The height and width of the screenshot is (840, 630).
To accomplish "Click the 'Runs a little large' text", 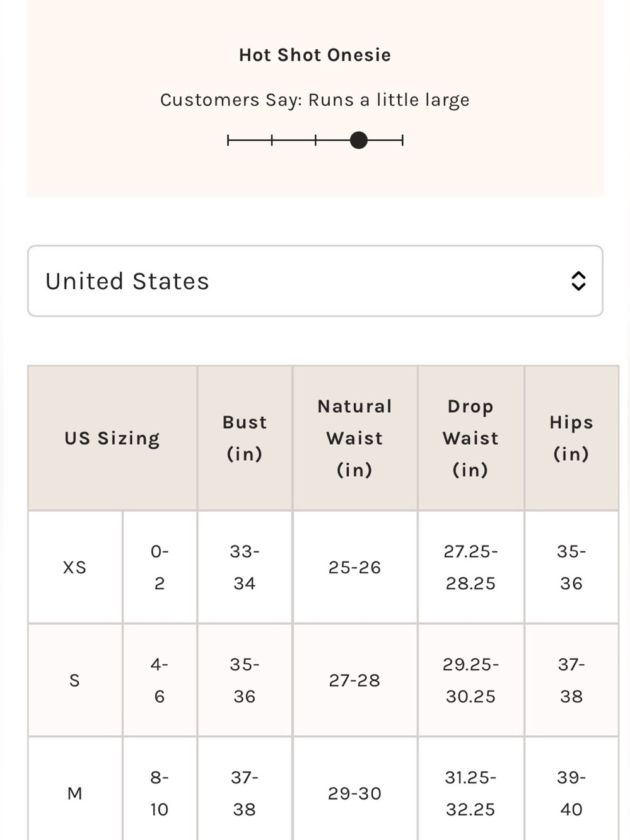I will [388, 100].
